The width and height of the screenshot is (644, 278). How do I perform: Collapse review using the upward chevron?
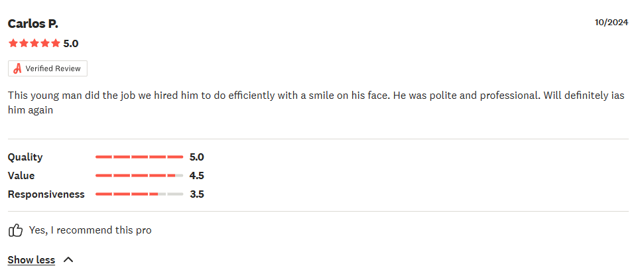[x=68, y=259]
